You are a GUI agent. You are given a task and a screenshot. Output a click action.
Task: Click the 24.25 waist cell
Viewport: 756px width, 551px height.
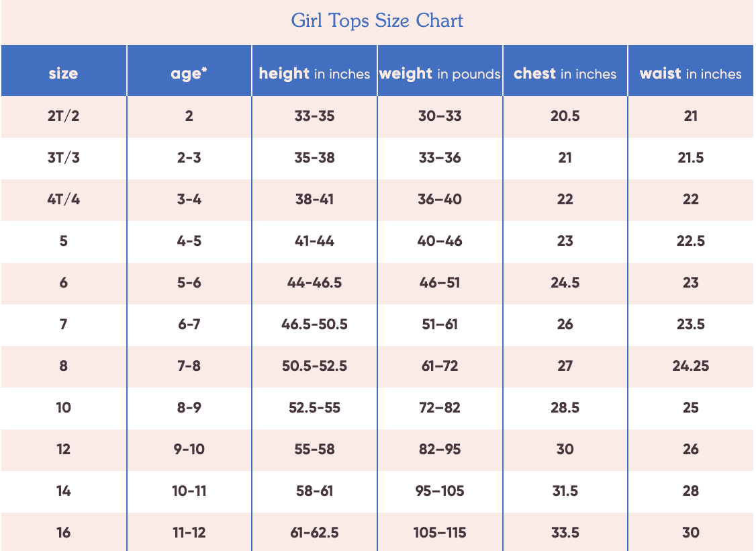pyautogui.click(x=690, y=366)
